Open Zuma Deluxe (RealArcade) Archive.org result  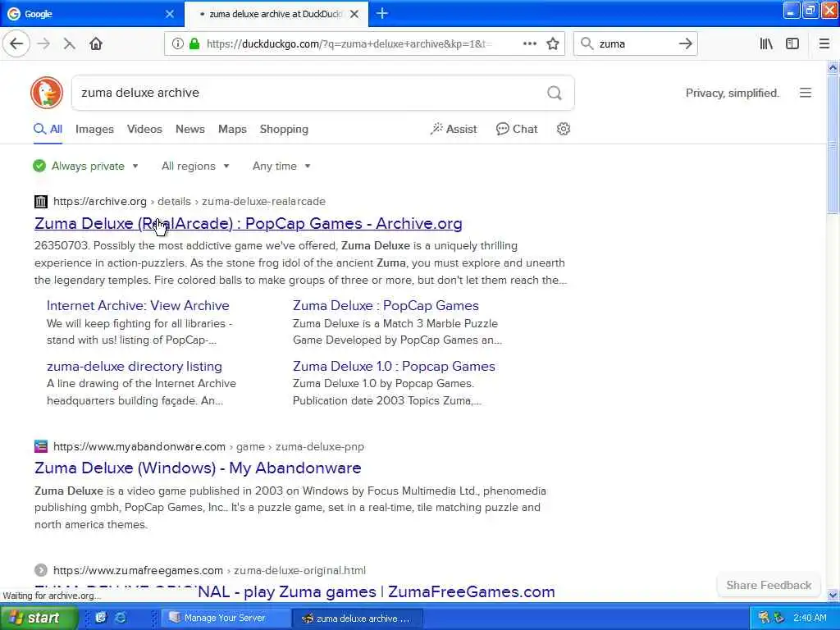(x=248, y=223)
